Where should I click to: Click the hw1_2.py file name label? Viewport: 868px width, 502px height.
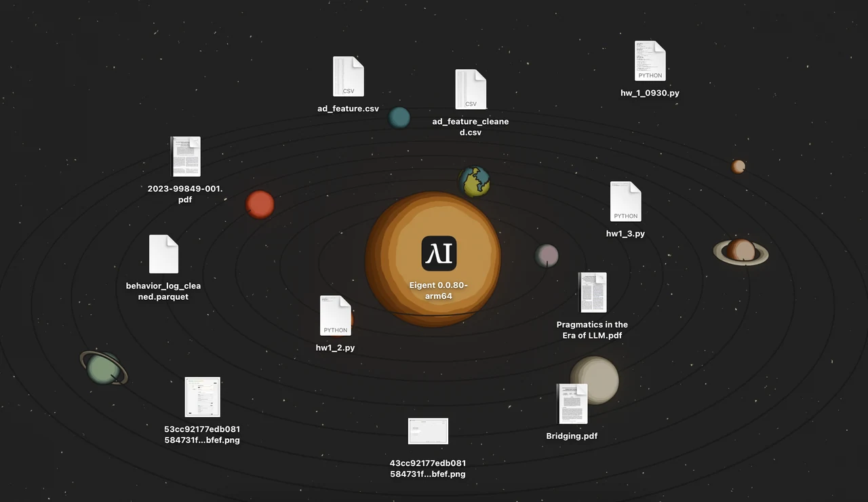click(335, 348)
